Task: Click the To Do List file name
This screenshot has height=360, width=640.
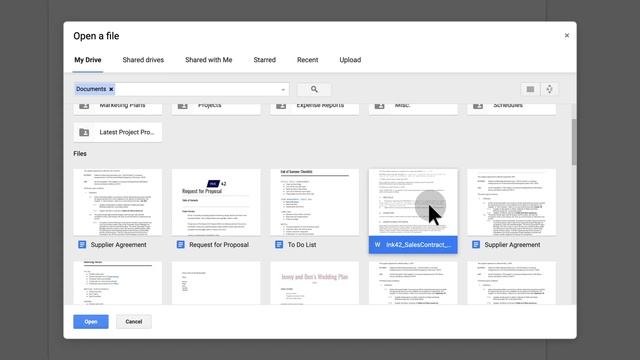Action: coord(302,244)
